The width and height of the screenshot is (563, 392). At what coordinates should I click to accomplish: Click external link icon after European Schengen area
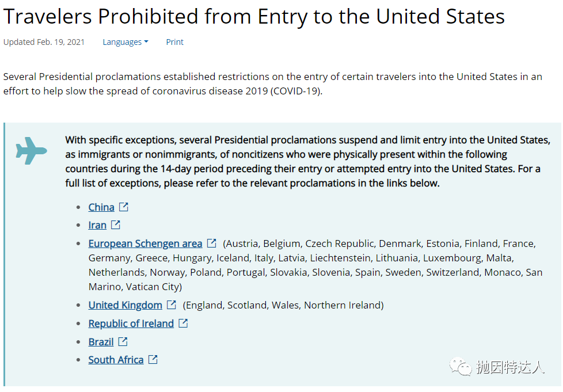click(212, 243)
